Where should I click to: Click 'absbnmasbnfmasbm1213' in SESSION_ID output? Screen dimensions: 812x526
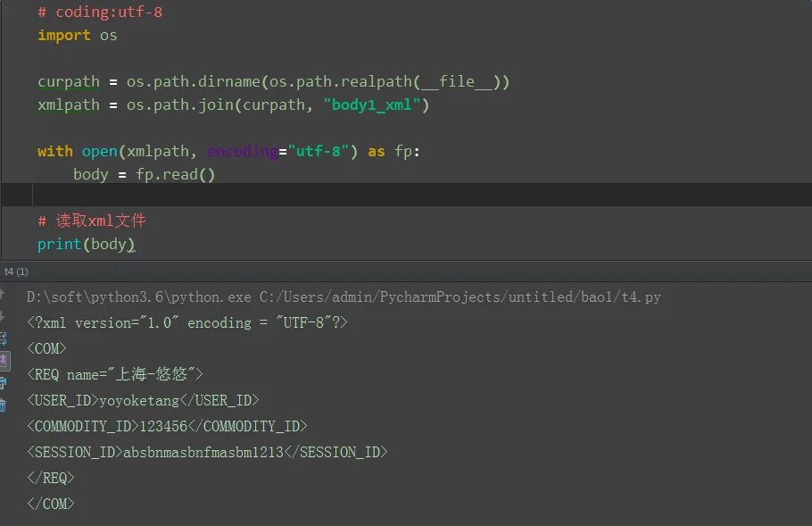[203, 453]
